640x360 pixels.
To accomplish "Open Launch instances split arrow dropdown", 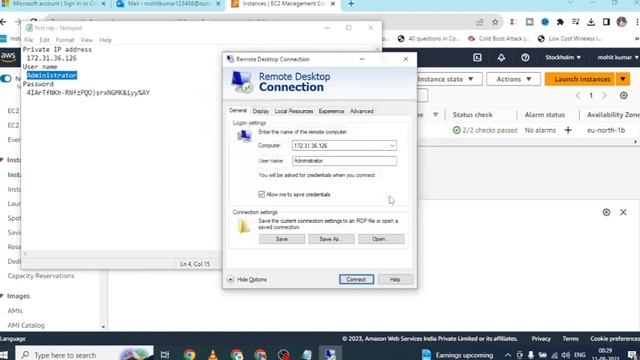I will click(622, 79).
